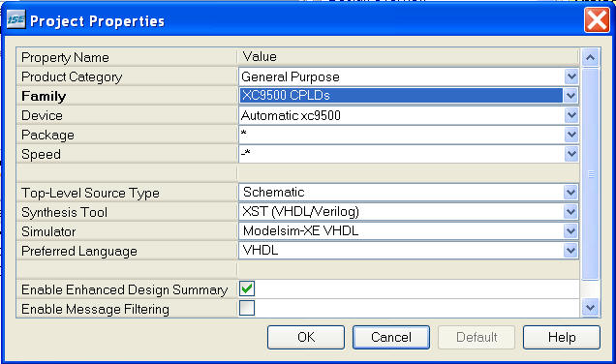The height and width of the screenshot is (364, 616).
Task: Select the Top-Level Source Type label
Action: coord(90,194)
